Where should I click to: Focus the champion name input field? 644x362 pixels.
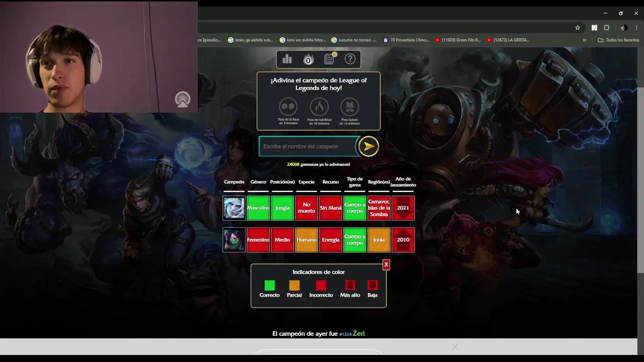(x=308, y=146)
